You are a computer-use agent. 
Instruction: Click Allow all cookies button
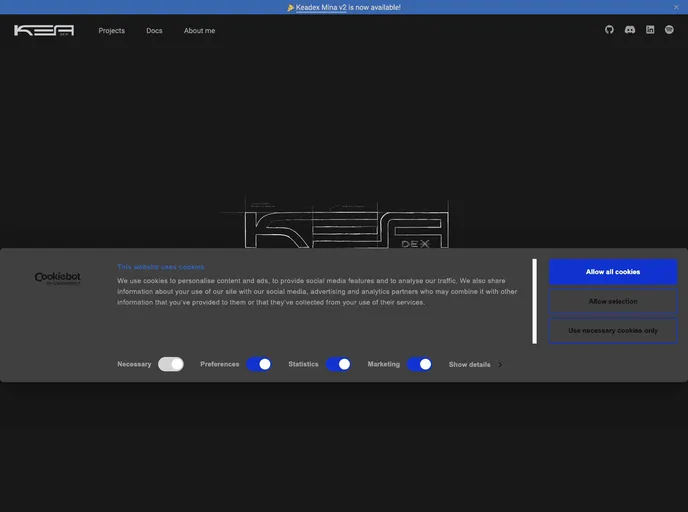pos(613,272)
